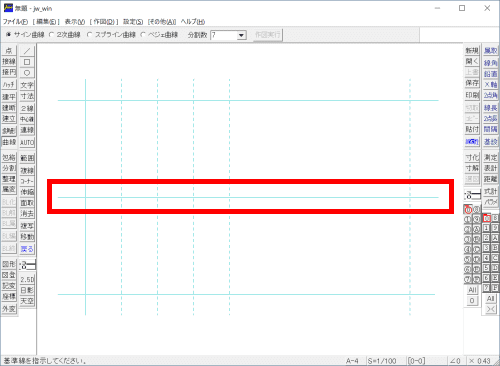This screenshot has width=500, height=366.
Task: Click the 線長 (line length) button
Action: pos(490,108)
